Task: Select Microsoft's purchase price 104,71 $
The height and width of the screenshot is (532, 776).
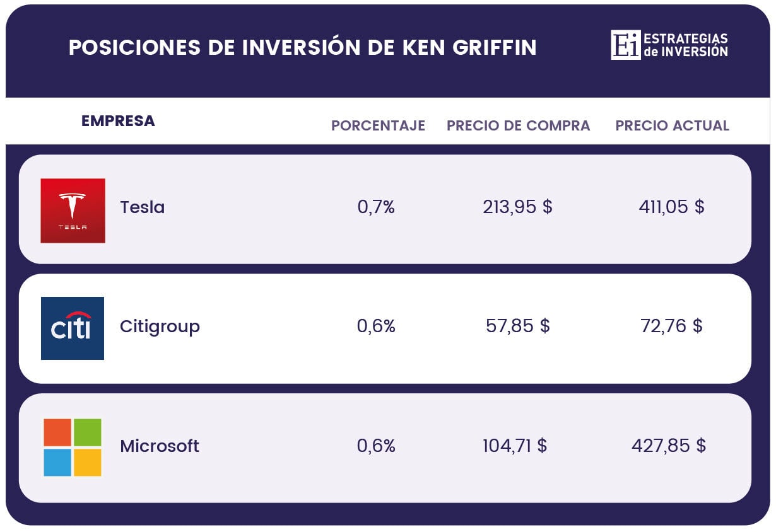Action: tap(515, 446)
